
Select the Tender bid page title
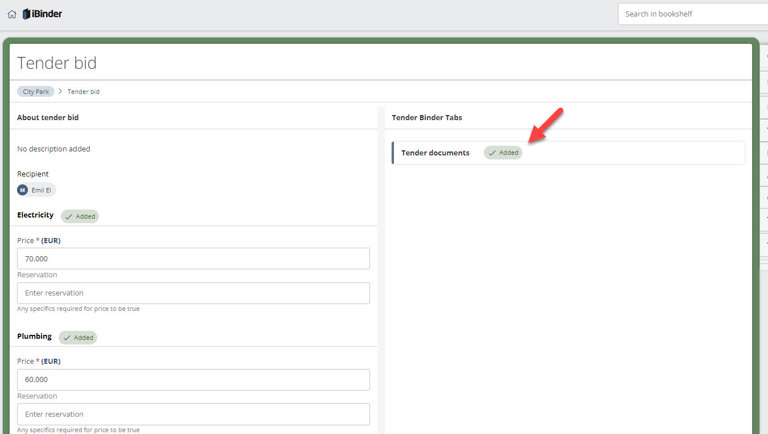tap(57, 63)
